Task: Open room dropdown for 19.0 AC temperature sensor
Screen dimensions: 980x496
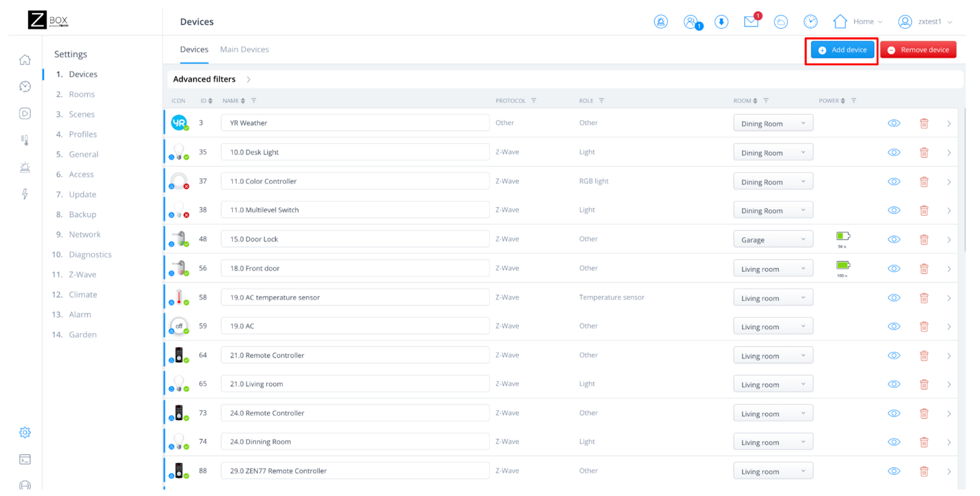Action: (773, 298)
